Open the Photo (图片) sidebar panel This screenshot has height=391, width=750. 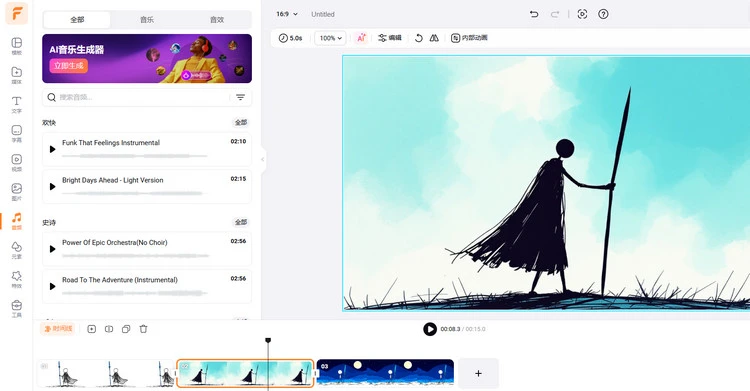(16, 192)
